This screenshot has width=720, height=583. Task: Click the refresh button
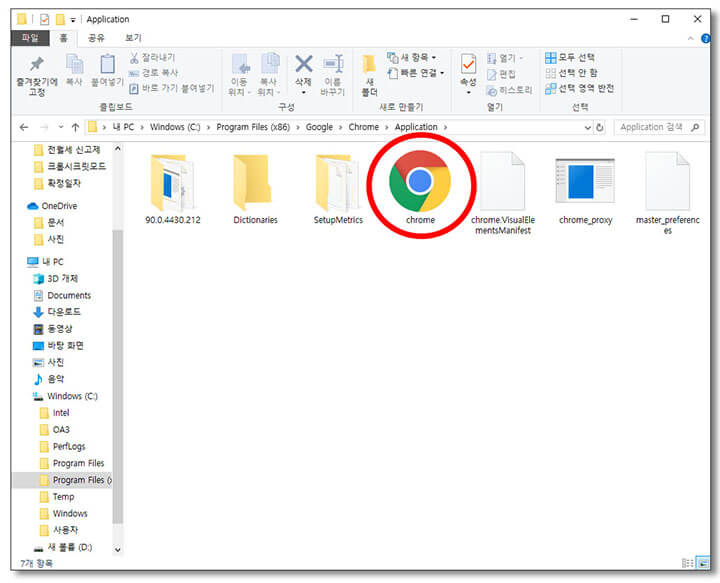click(599, 127)
